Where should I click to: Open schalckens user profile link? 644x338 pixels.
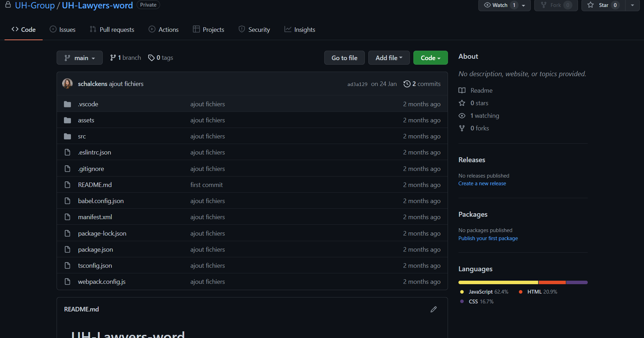93,84
